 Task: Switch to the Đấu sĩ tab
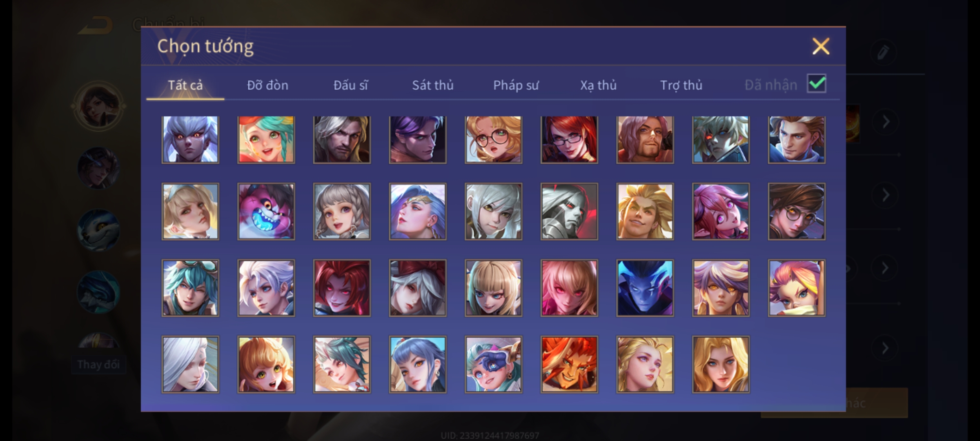350,85
